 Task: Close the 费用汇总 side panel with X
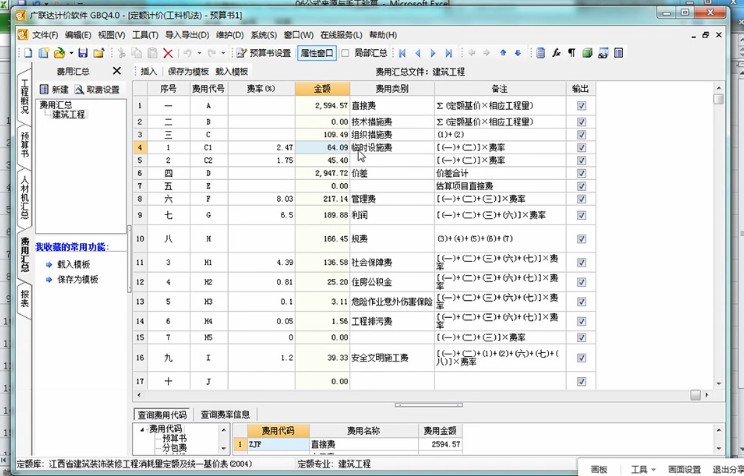pos(117,71)
